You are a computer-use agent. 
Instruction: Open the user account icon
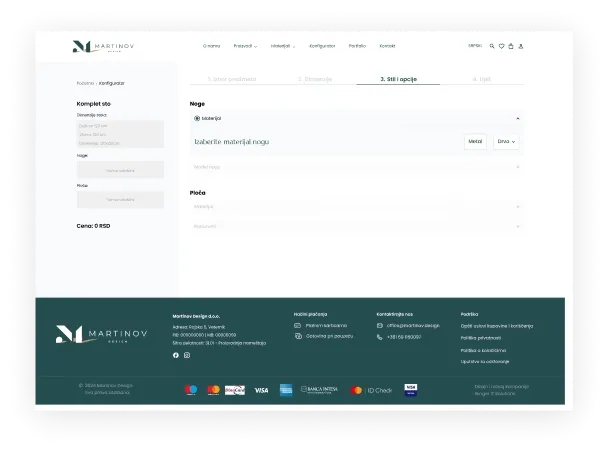(x=521, y=46)
